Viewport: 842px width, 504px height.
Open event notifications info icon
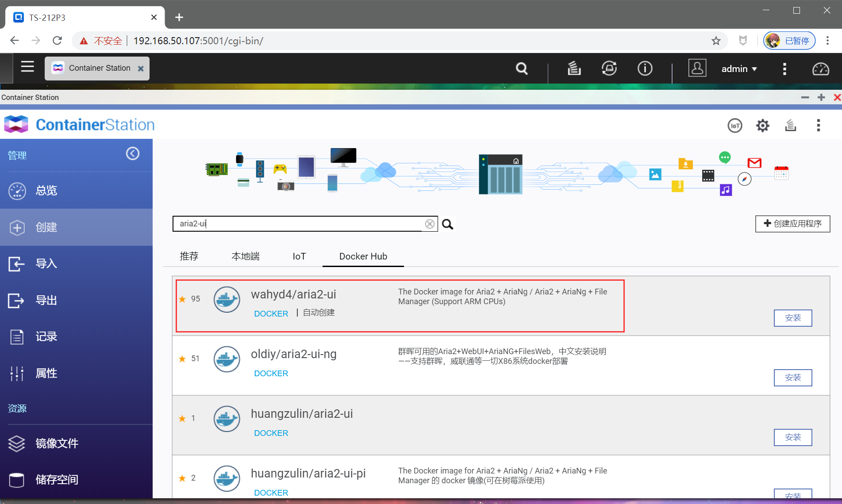coord(645,69)
